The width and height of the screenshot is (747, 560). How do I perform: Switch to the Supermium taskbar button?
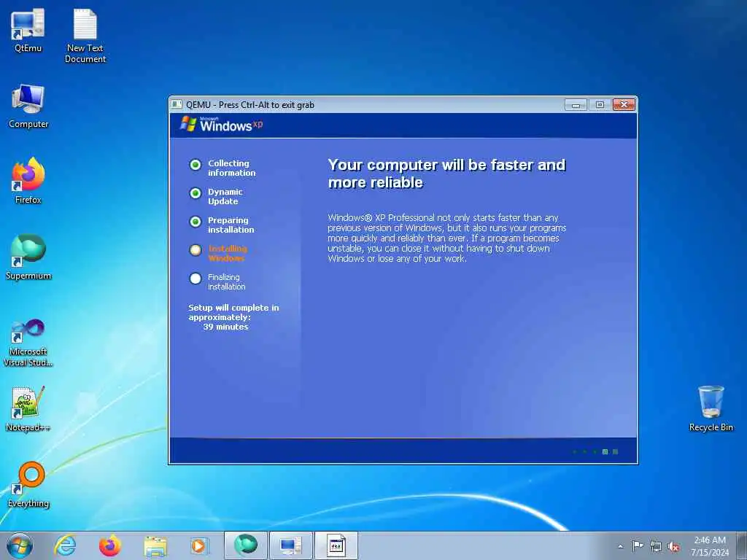click(x=245, y=545)
